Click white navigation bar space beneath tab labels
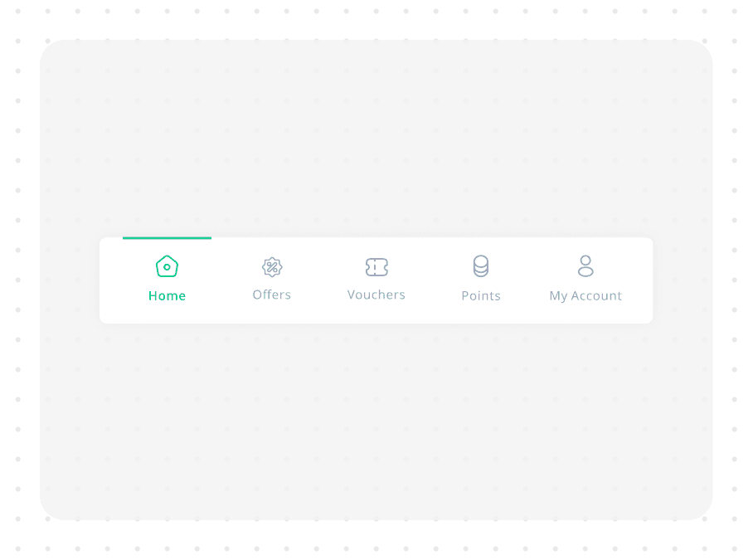Viewport: 753px width, 560px height. tap(376, 313)
